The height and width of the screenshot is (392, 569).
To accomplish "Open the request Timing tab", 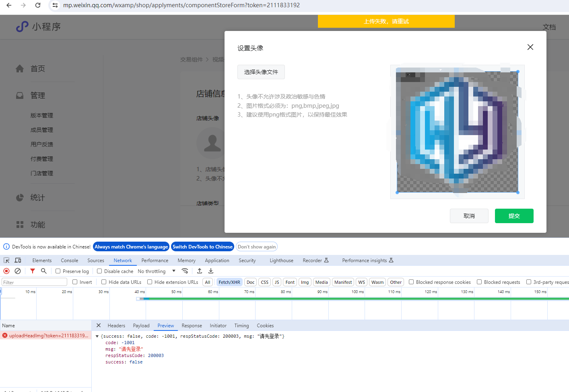I will pyautogui.click(x=241, y=326).
